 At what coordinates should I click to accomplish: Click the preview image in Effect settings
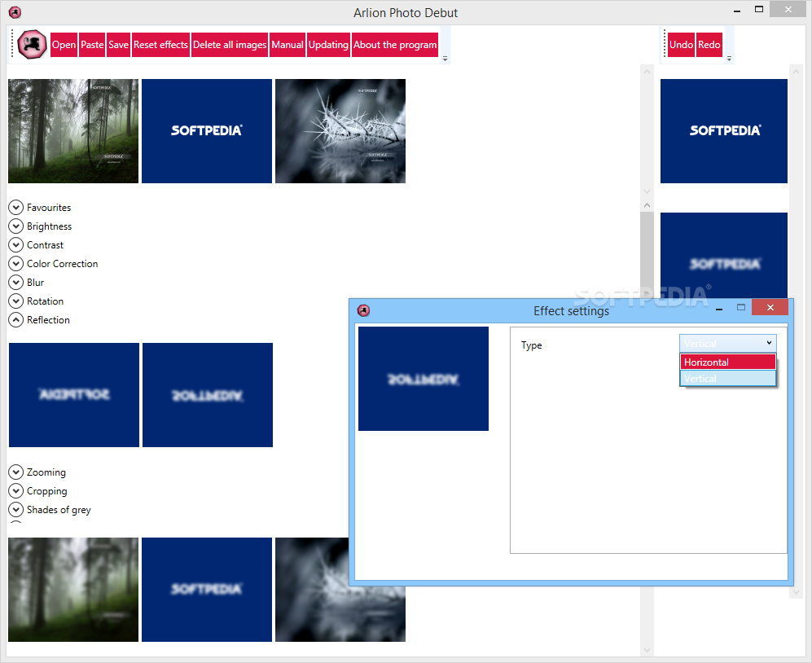[x=423, y=379]
